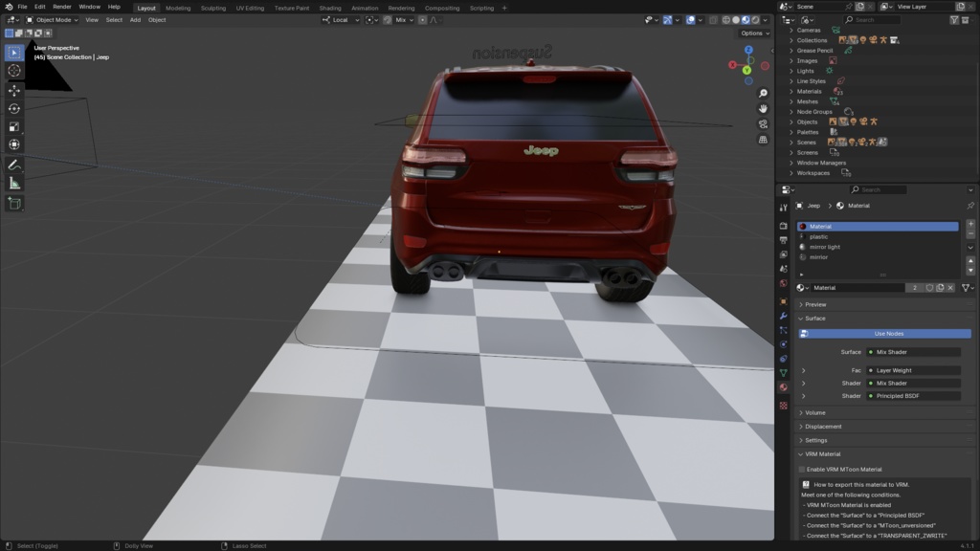Open the Physics properties tab
980x551 pixels.
tap(783, 344)
